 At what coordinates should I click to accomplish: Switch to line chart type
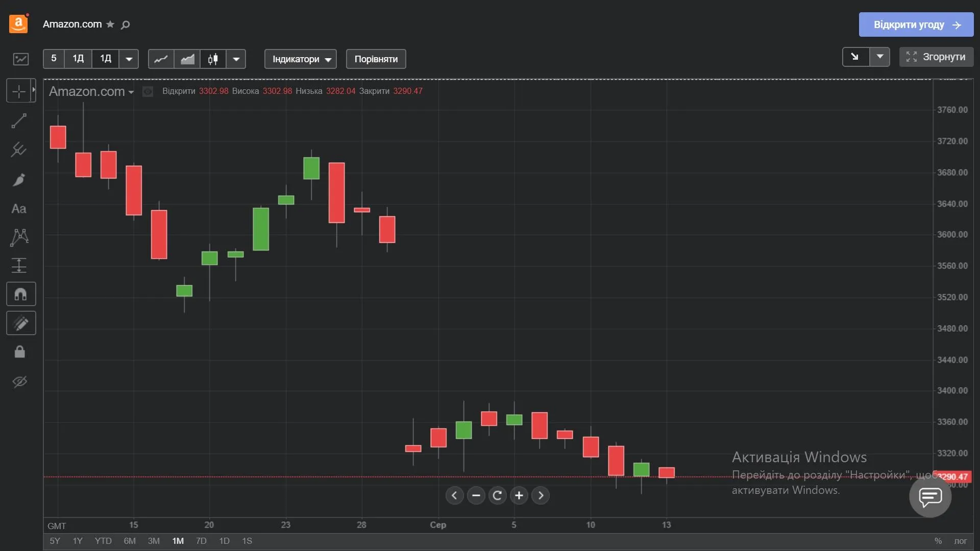[x=161, y=59]
